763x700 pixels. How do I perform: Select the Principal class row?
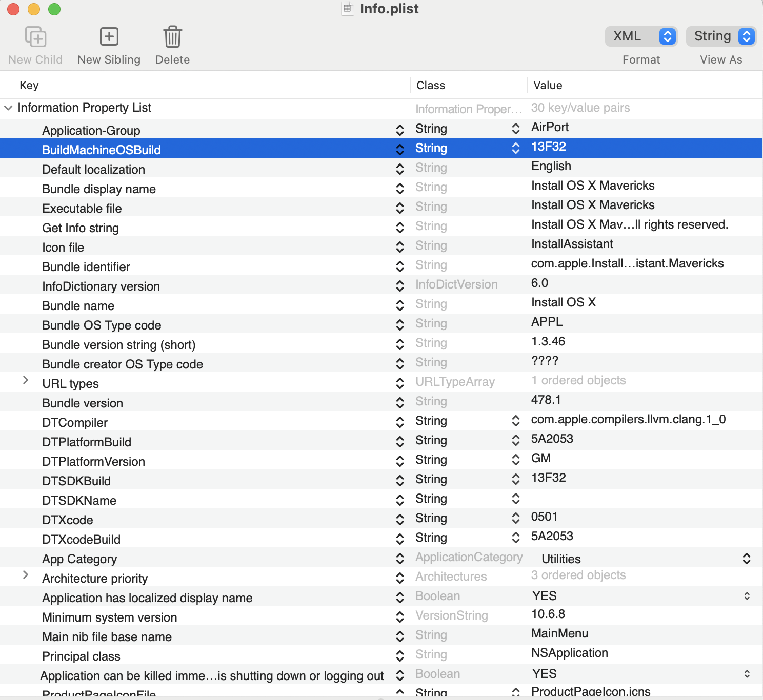tap(381, 655)
